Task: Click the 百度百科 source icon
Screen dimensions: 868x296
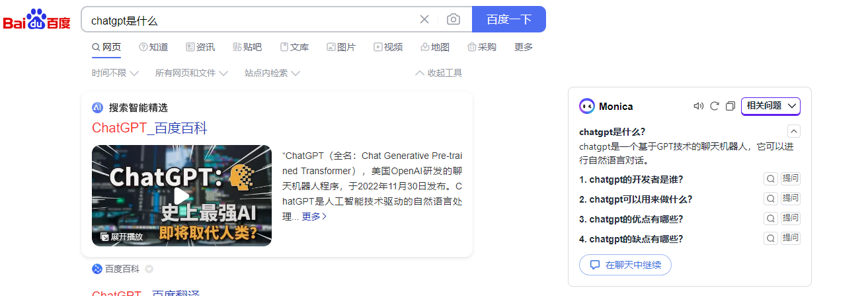Action: tap(97, 269)
